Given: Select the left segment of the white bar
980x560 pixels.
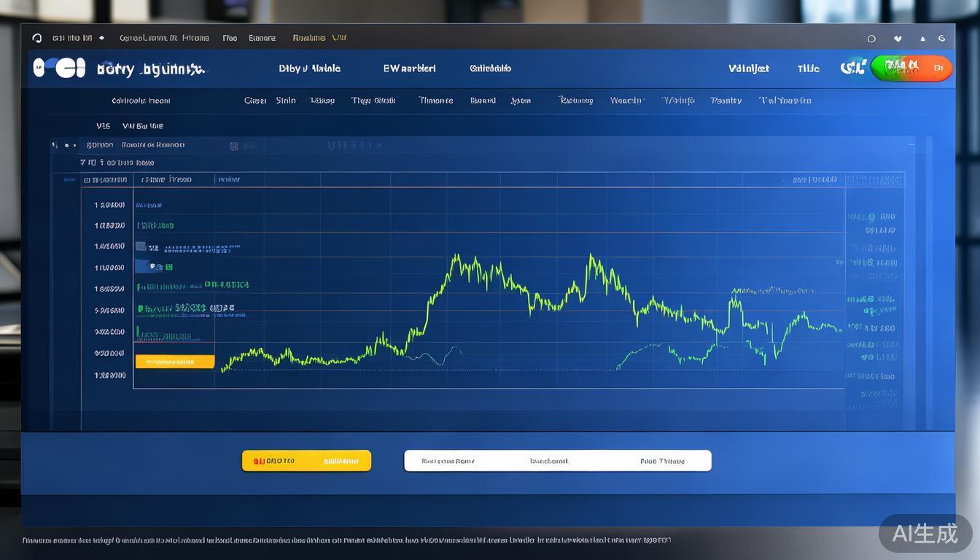Looking at the screenshot, I should tap(448, 461).
